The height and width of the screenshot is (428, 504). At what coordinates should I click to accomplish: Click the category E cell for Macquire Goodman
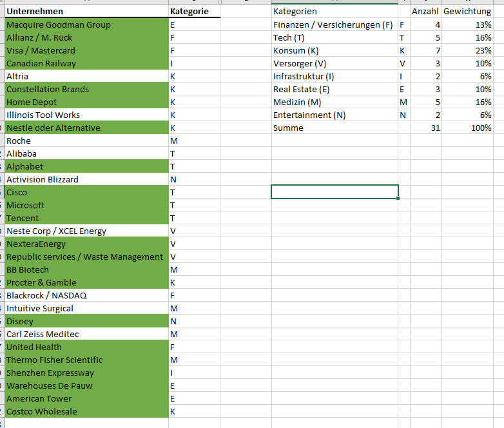[195, 24]
